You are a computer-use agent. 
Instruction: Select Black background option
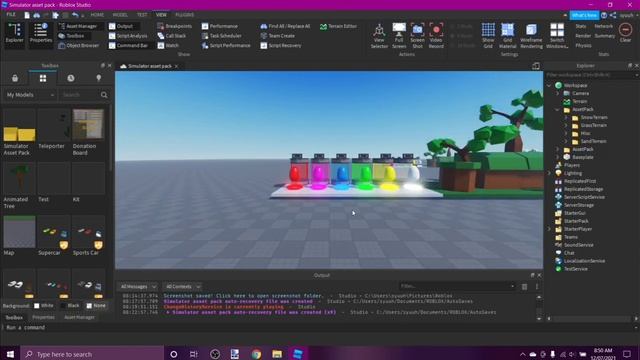70,306
